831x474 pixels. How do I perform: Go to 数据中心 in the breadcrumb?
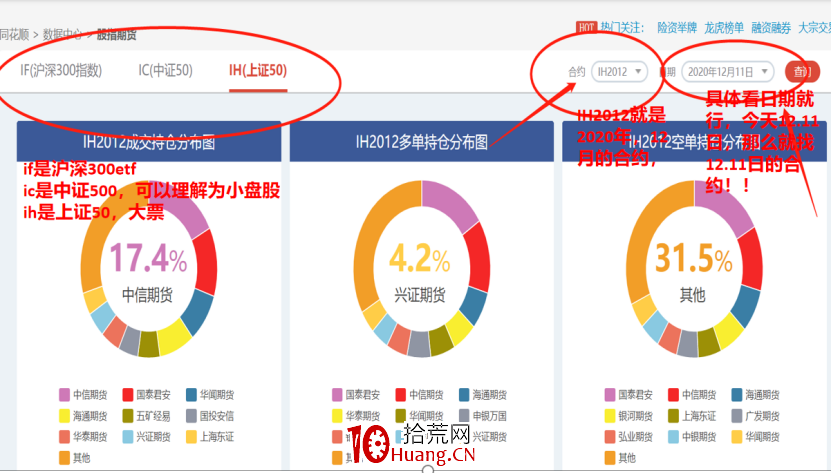click(63, 35)
